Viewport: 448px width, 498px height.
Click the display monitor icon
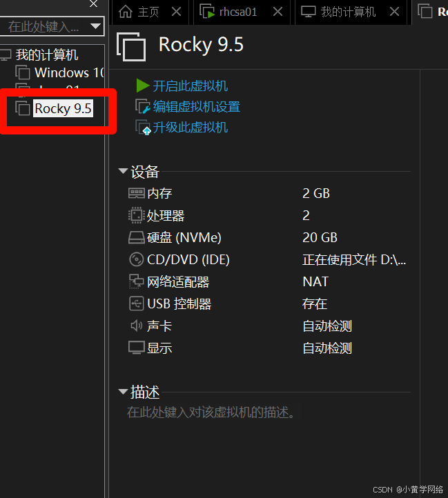point(137,348)
